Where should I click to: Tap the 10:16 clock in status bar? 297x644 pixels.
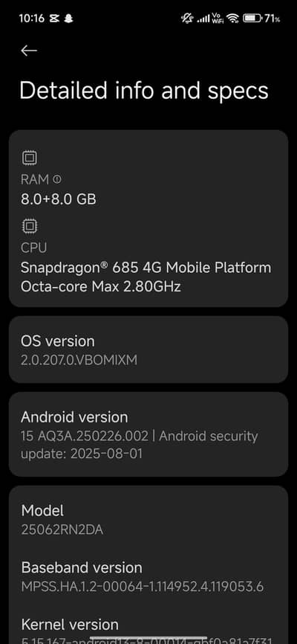[x=32, y=19]
